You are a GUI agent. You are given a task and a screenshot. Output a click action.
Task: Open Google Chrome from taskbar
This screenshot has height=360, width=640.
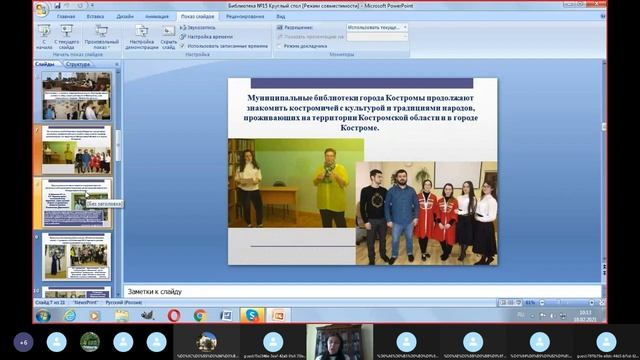pyautogui.click(x=200, y=316)
